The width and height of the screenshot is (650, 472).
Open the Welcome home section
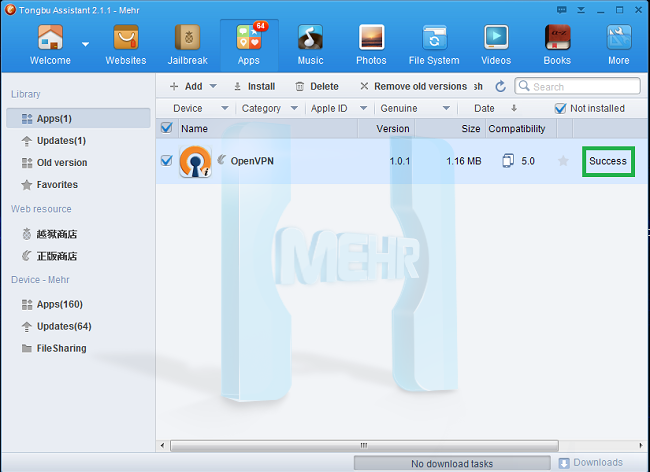coord(50,44)
